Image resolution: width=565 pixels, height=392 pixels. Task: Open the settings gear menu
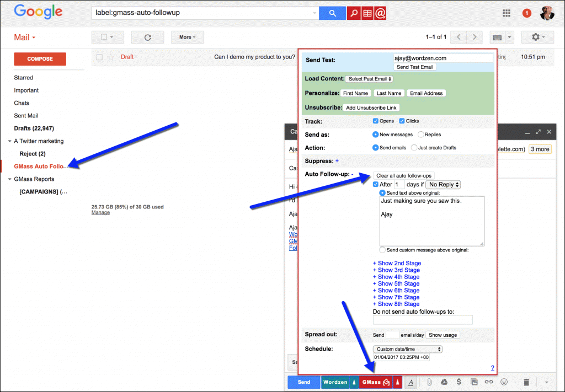click(535, 37)
